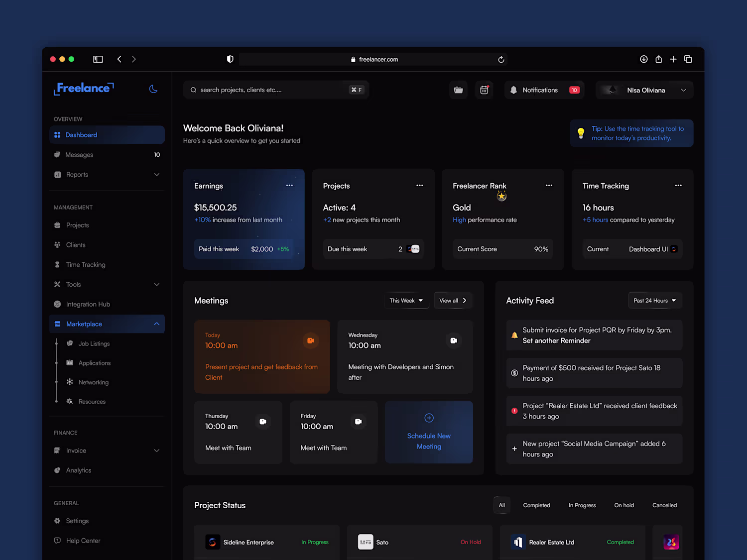747x560 pixels.
Task: Click Set another Reminder link
Action: pyautogui.click(x=556, y=340)
